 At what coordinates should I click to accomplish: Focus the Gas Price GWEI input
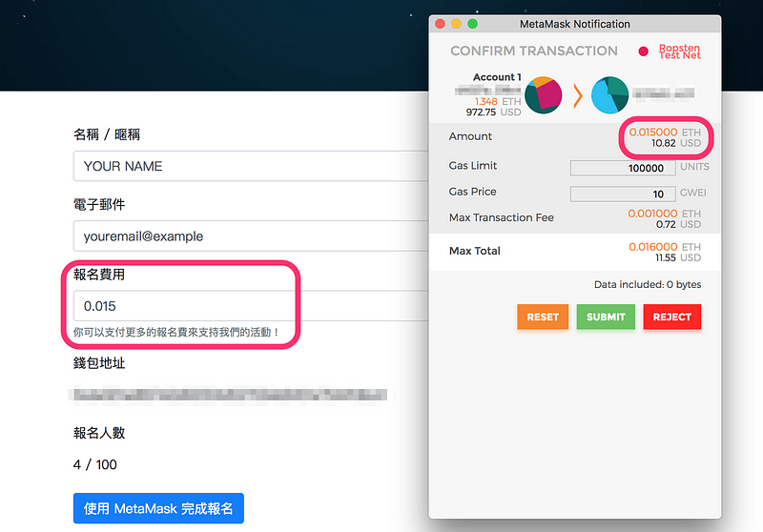coord(621,194)
